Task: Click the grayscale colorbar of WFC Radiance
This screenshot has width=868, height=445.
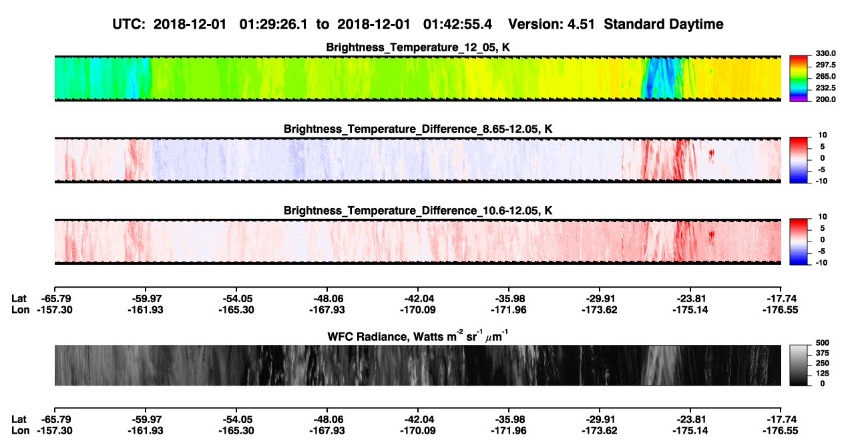Action: 799,365
